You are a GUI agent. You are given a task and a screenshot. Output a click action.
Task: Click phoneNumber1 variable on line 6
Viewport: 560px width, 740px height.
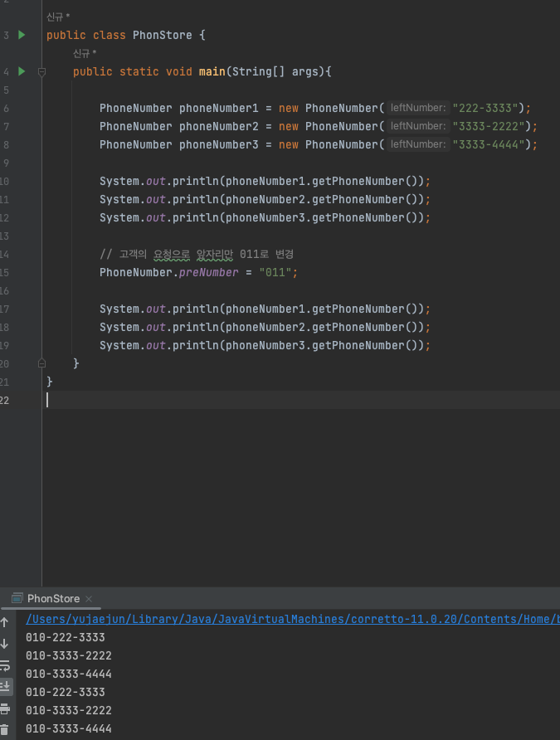coord(219,108)
